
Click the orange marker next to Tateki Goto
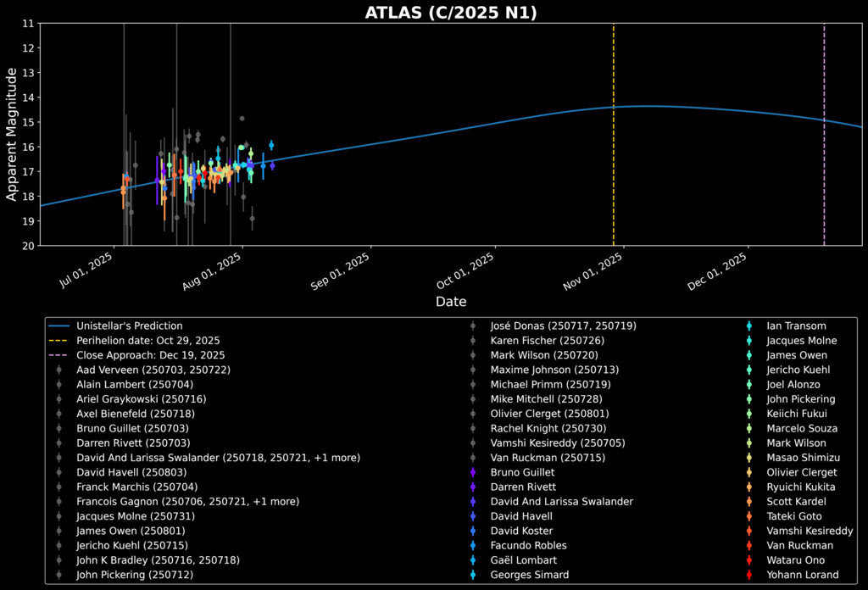click(748, 516)
